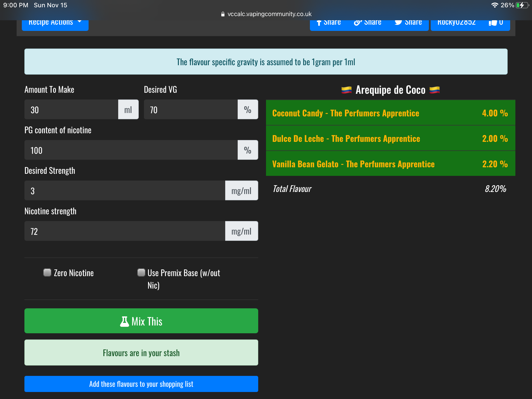Enable Use Premix Base checkbox
The height and width of the screenshot is (399, 532).
pos(141,272)
